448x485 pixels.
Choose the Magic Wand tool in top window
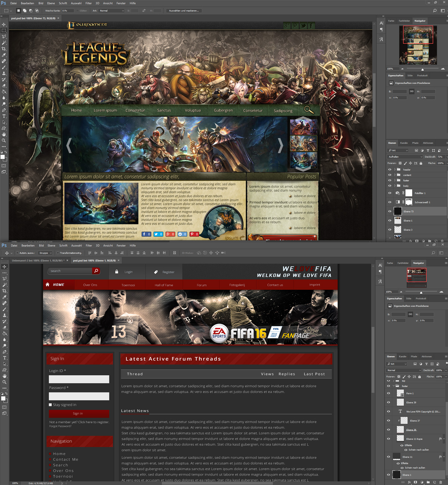pos(4,42)
